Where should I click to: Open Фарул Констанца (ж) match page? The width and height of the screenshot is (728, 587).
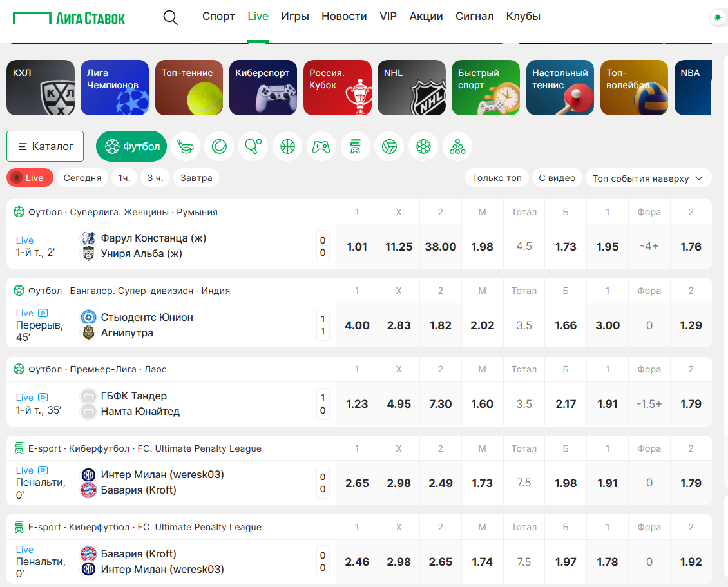point(153,238)
